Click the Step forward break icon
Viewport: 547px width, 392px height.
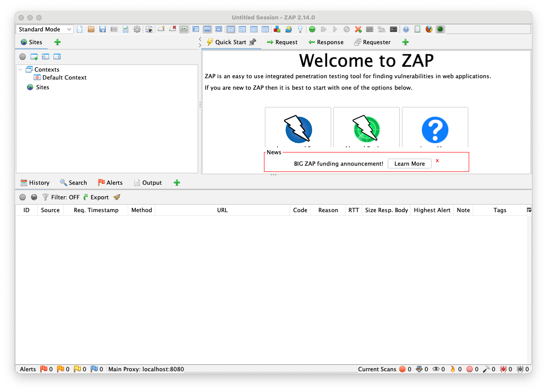[324, 30]
